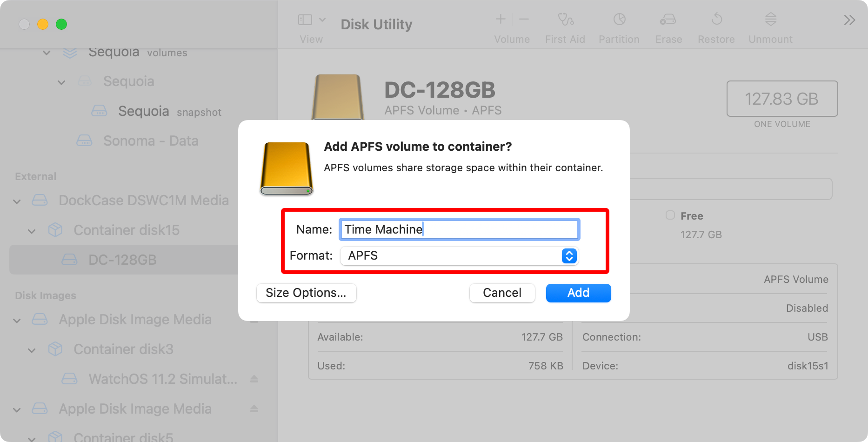Click the Container disk3 cube icon
The image size is (868, 442).
[55, 348]
